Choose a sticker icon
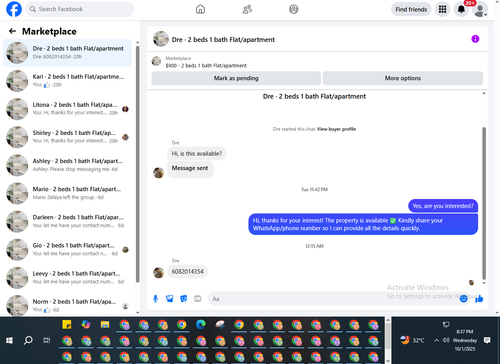Viewport: 500px width, 364px height. tap(184, 299)
